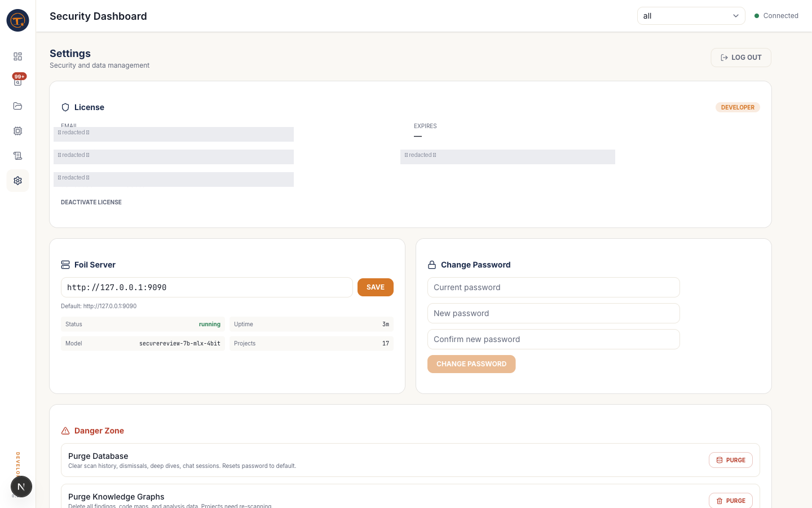The image size is (812, 508).
Task: Focus the Current password field
Action: coord(553,287)
